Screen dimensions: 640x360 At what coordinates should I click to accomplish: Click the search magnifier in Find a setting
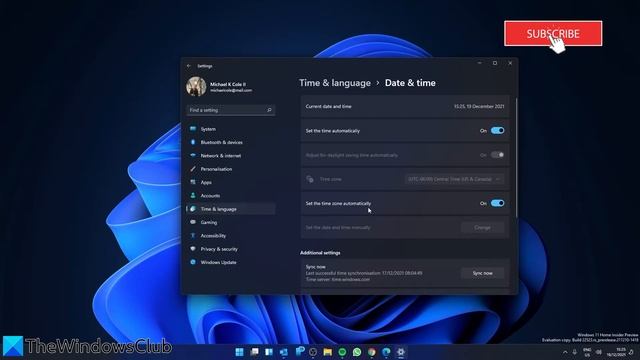point(269,110)
